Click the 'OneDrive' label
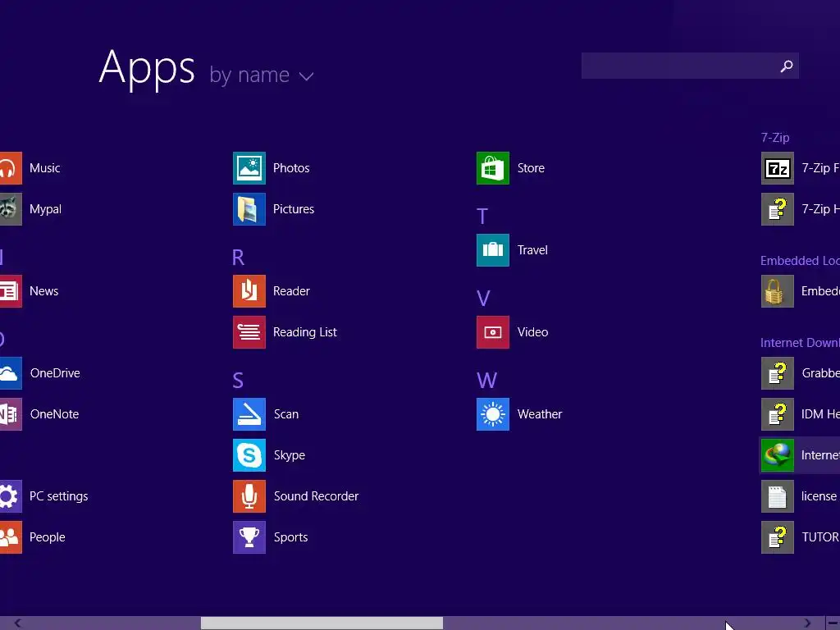This screenshot has width=840, height=630. (x=55, y=373)
